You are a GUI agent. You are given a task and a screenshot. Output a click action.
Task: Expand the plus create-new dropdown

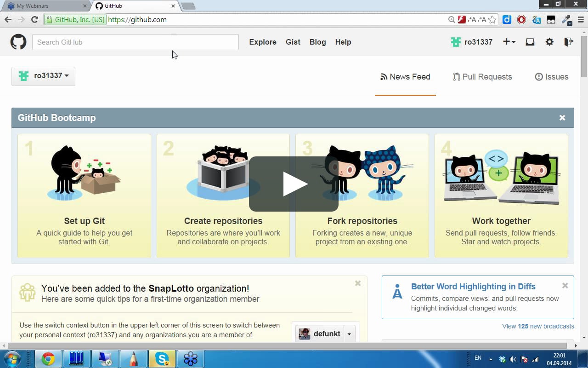[x=509, y=42]
